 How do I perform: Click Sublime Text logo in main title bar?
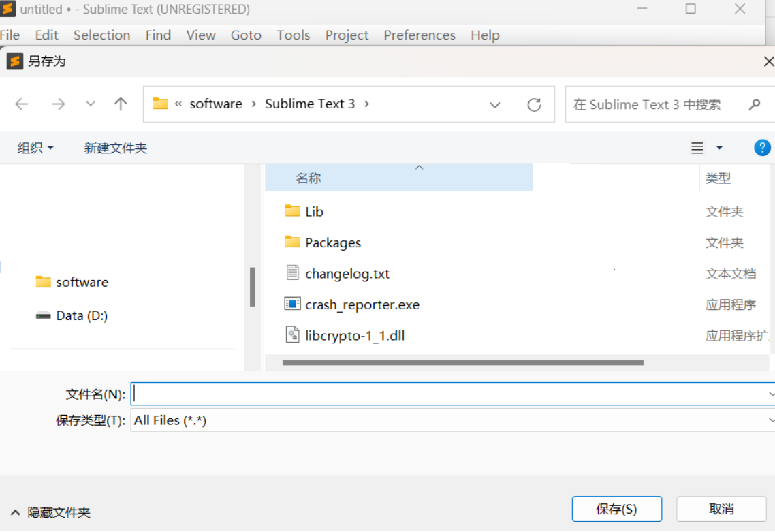[7, 8]
